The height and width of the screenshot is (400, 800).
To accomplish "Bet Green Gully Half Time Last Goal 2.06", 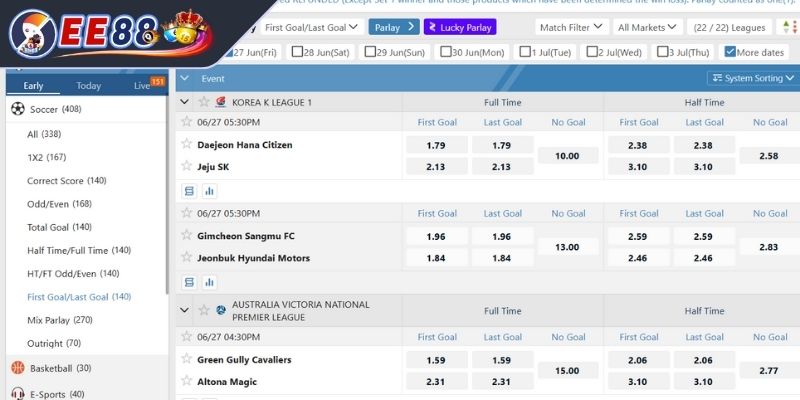I will pos(704,360).
